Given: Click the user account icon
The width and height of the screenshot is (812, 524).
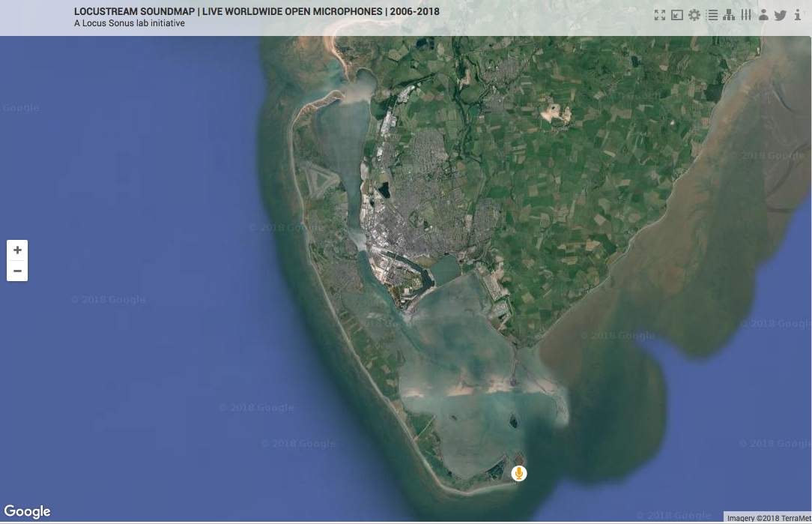Looking at the screenshot, I should (x=763, y=15).
